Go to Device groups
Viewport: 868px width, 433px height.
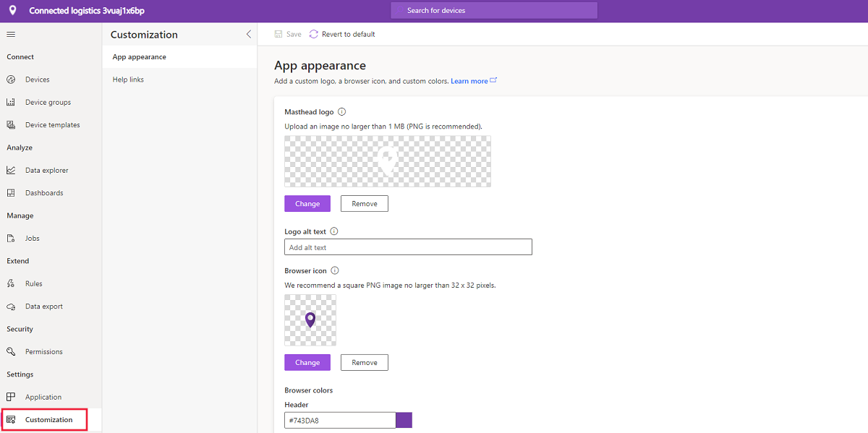click(x=48, y=102)
